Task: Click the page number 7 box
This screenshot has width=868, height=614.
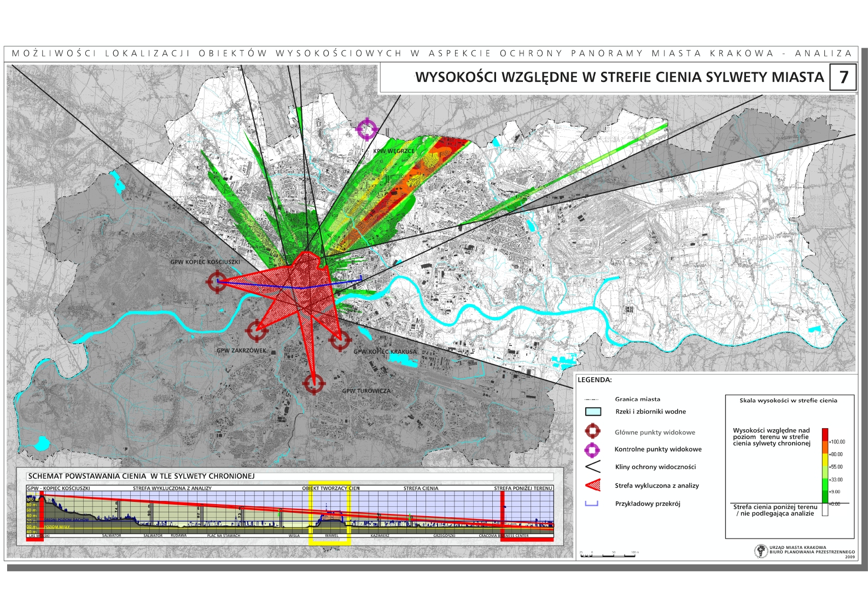Action: 843,78
